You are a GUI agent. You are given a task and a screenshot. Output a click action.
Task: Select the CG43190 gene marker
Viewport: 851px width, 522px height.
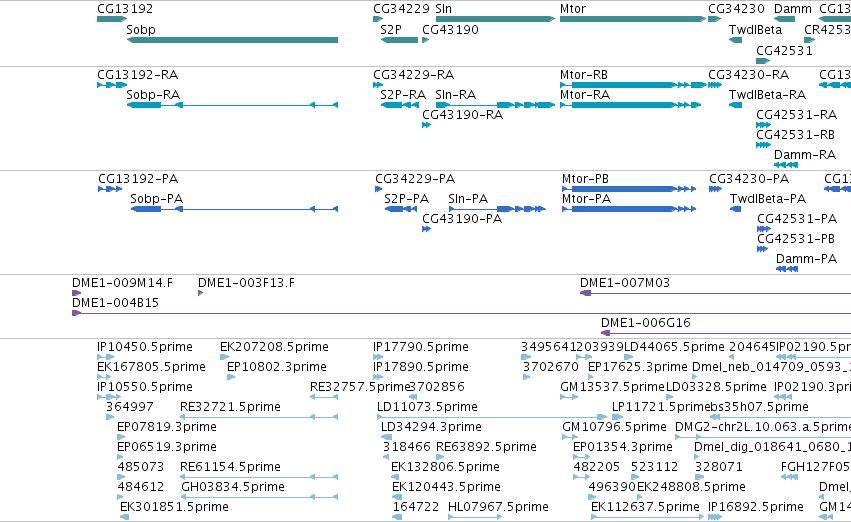pyautogui.click(x=426, y=40)
